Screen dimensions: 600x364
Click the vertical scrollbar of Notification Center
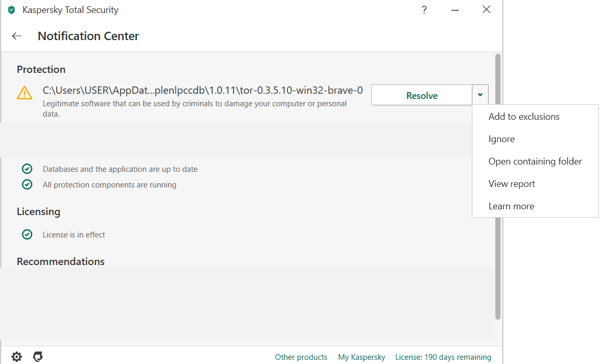click(x=498, y=186)
